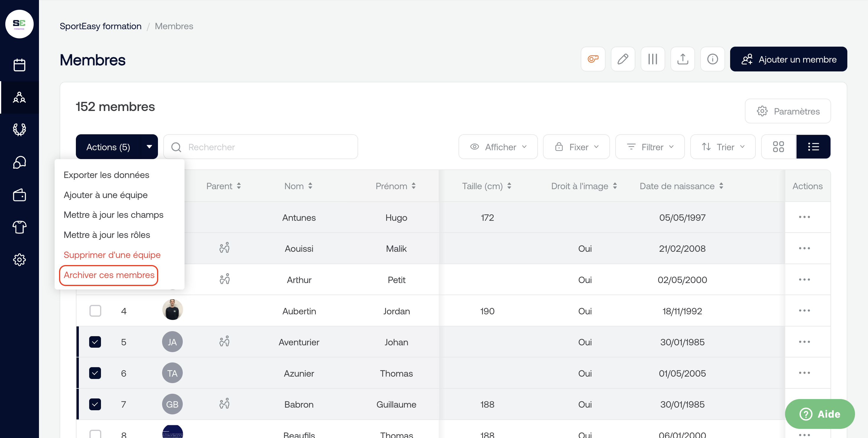Screen dimensions: 868x438
Task: Expand the Afficher dropdown
Action: tap(498, 147)
